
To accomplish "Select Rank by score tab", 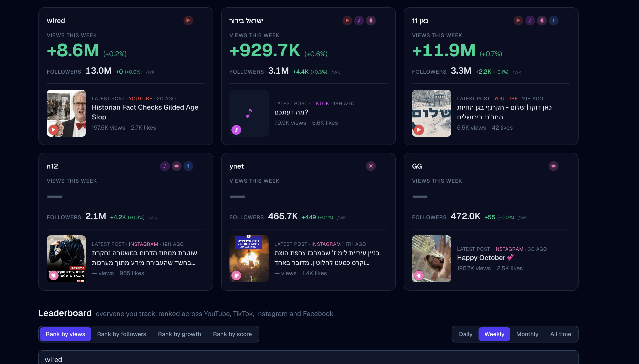I will (232, 334).
